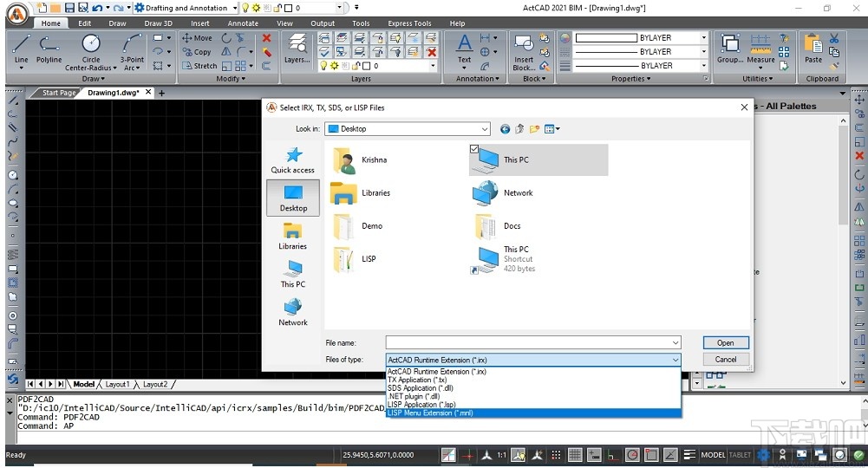This screenshot has width=868, height=468.
Task: Select LISP Menu Extension (*.mnl) option
Action: point(533,413)
